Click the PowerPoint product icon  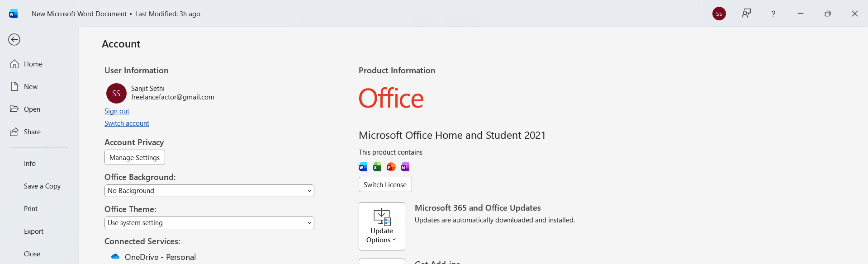[x=391, y=167]
